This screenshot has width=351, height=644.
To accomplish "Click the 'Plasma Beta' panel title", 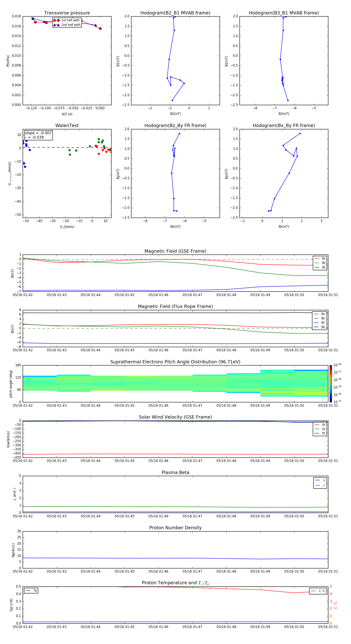I will [x=175, y=472].
